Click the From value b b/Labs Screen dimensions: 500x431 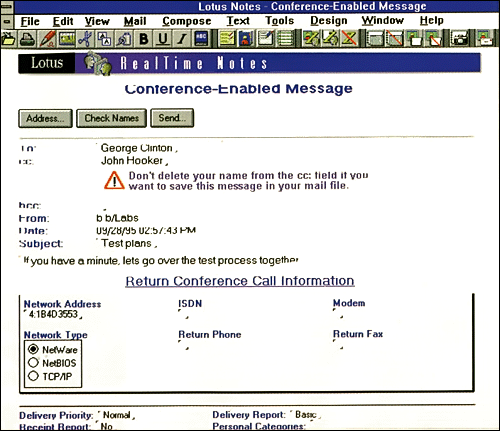pyautogui.click(x=117, y=218)
